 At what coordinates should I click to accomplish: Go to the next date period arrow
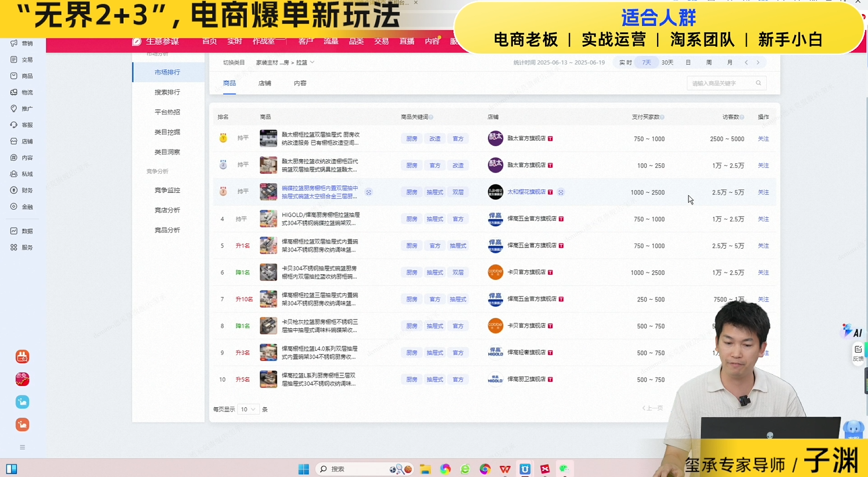coord(758,63)
